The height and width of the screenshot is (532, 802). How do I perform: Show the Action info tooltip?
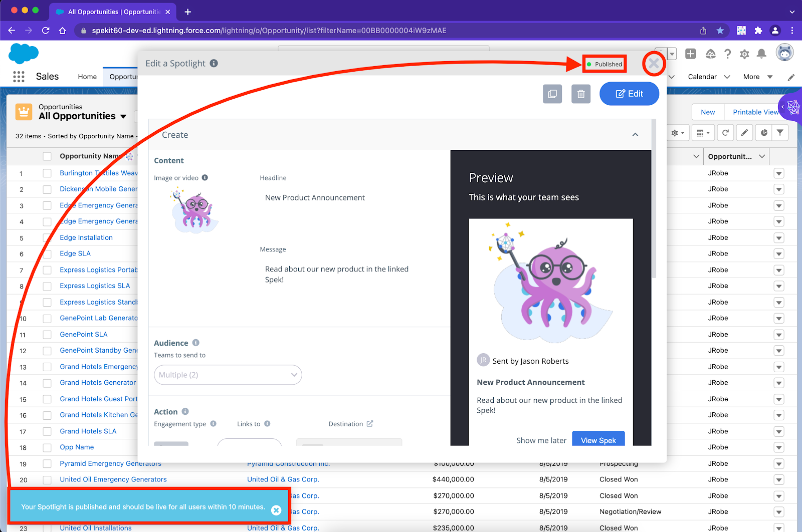[185, 411]
